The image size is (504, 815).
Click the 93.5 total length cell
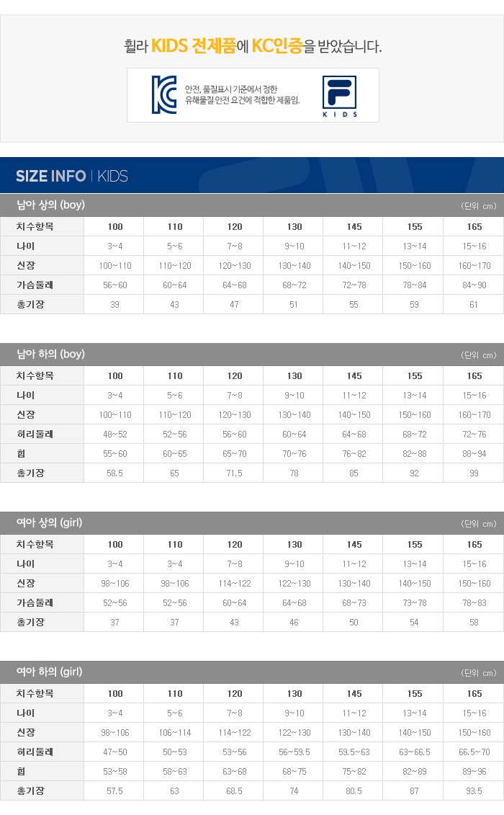click(x=474, y=791)
